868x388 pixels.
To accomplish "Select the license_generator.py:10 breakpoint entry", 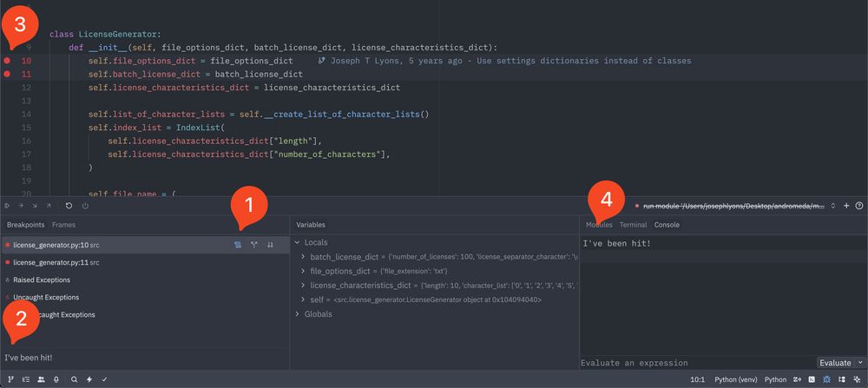I will click(145, 245).
